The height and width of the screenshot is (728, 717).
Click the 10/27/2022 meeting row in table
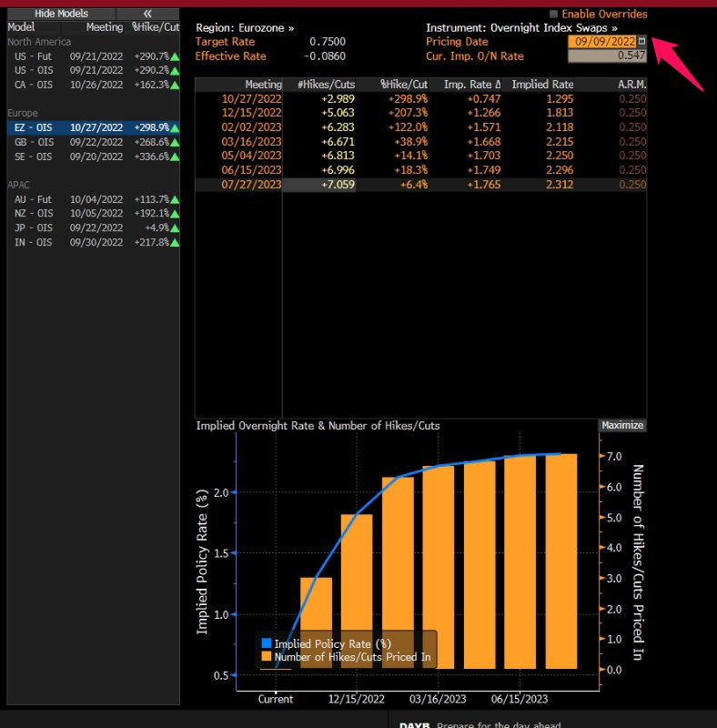(420, 99)
